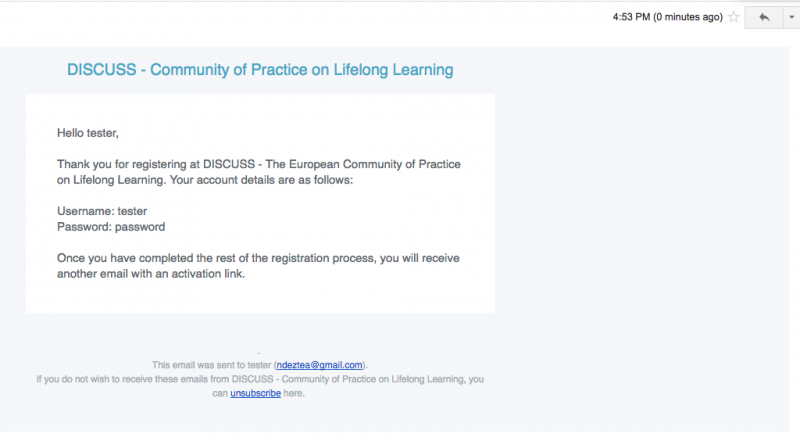
Task: Click the If you do not wish footer text
Action: pos(260,386)
